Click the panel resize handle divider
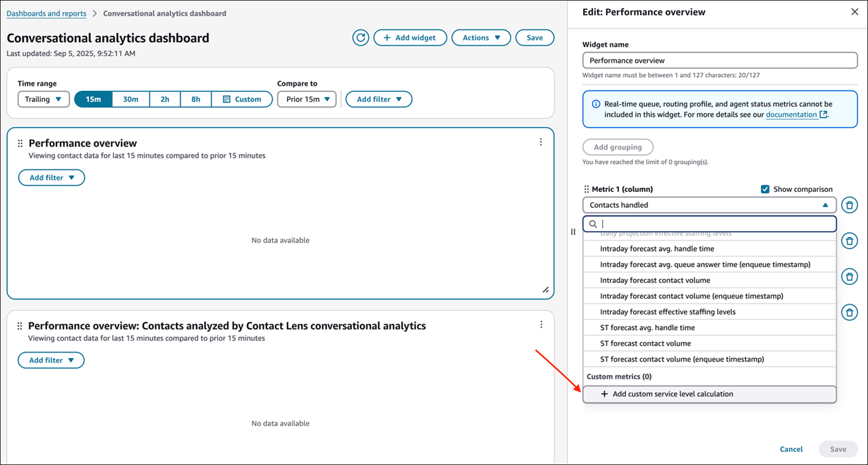The height and width of the screenshot is (465, 868). (x=573, y=232)
